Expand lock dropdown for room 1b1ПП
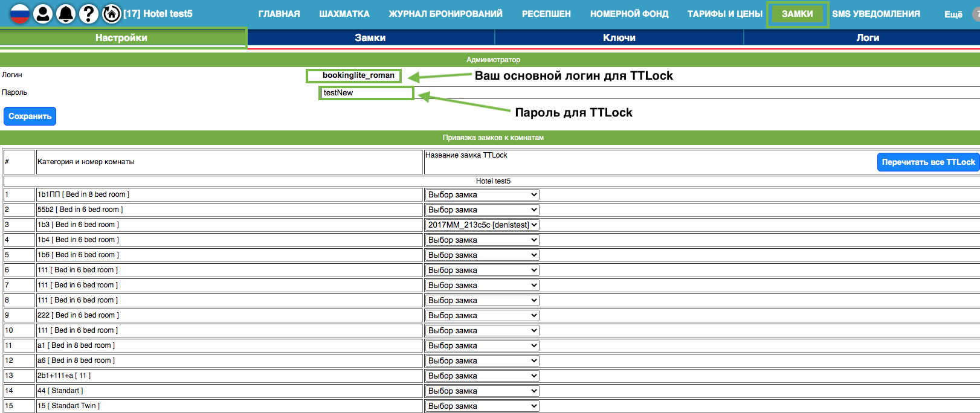 click(482, 195)
